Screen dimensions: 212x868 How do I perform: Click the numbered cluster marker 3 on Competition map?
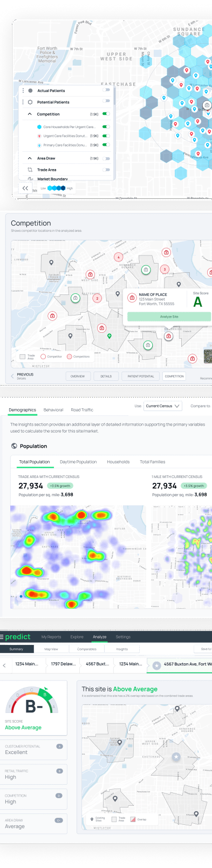pos(165,269)
